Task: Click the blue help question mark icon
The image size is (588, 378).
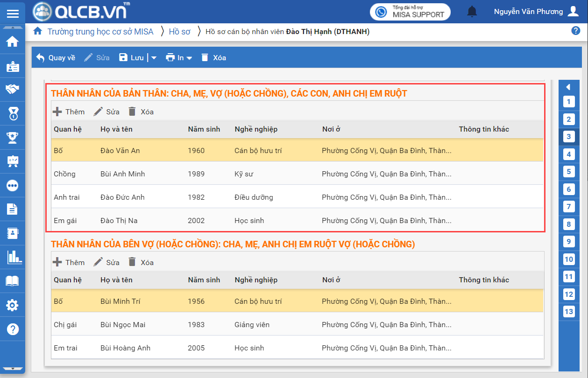Action: point(575,31)
